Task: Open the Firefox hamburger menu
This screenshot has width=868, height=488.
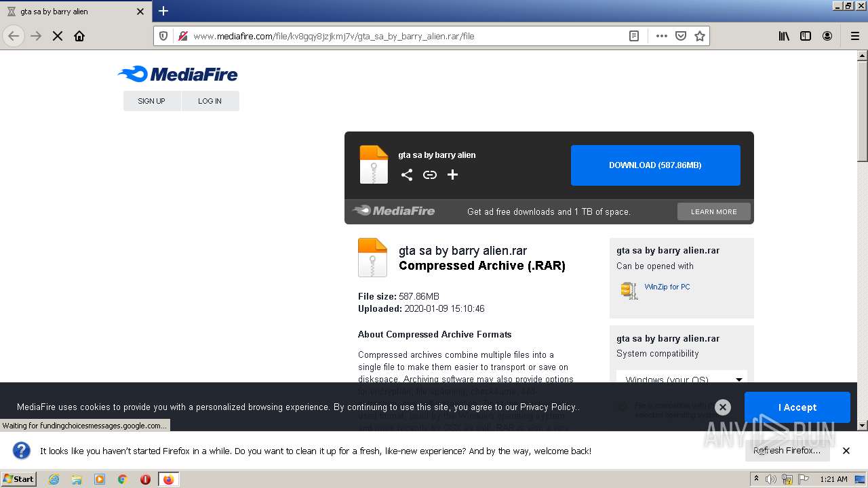Action: (x=854, y=36)
